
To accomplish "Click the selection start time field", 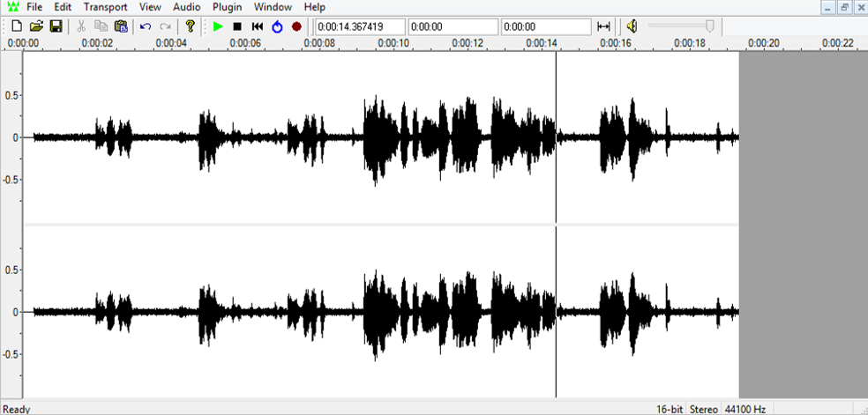I will click(453, 26).
